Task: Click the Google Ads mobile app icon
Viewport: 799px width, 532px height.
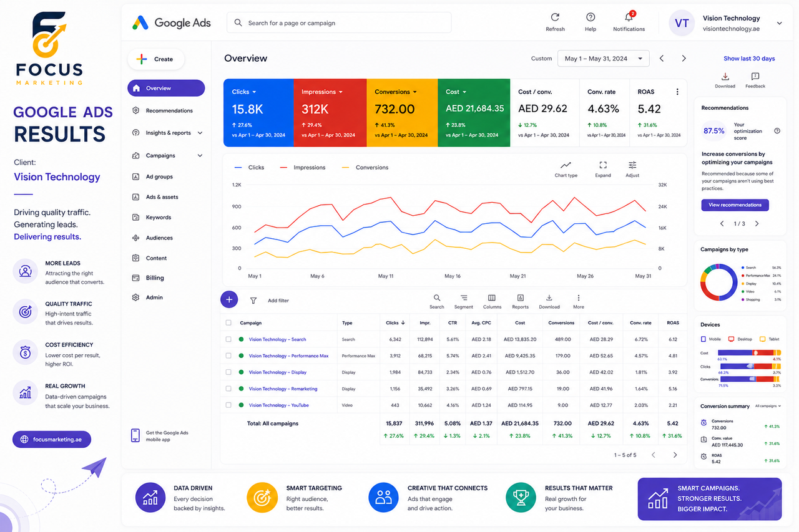Action: 135,435
